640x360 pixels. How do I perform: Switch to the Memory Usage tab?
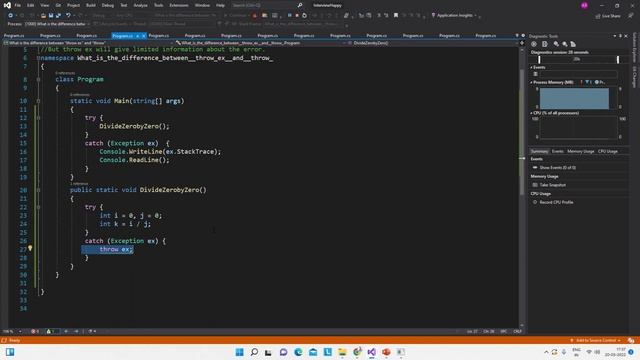pyautogui.click(x=580, y=151)
